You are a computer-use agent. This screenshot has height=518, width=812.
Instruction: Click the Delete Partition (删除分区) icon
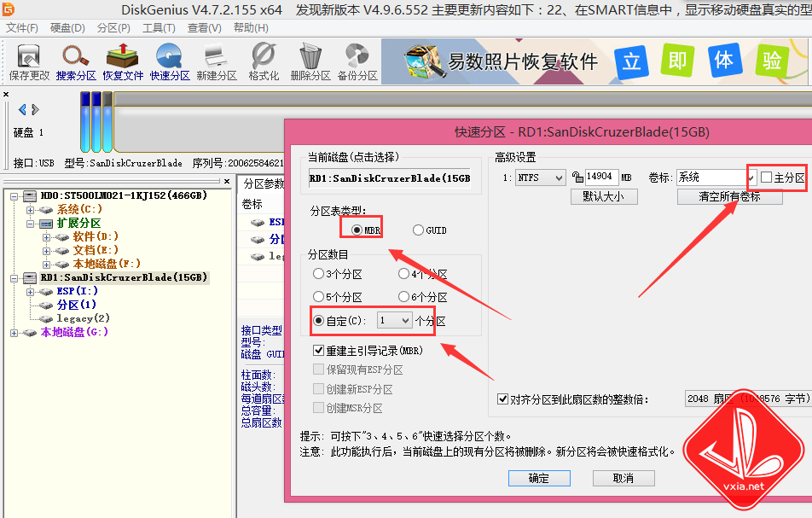(x=310, y=62)
